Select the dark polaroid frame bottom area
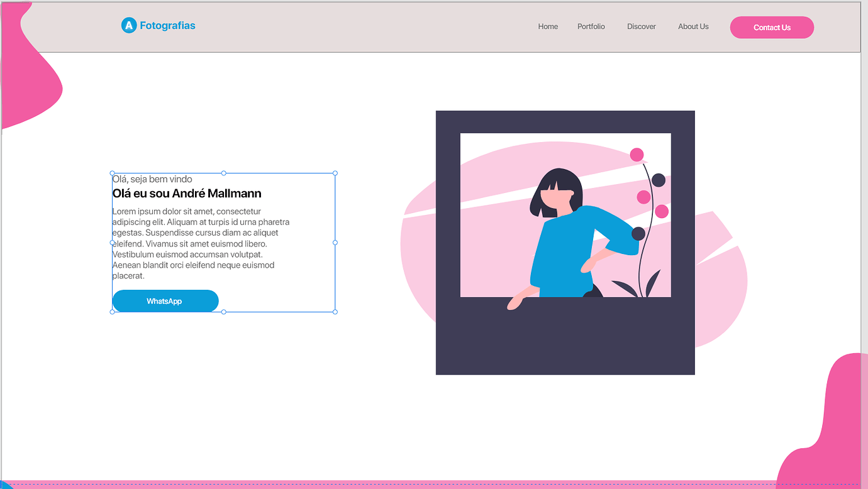Image resolution: width=868 pixels, height=489 pixels. [x=565, y=336]
